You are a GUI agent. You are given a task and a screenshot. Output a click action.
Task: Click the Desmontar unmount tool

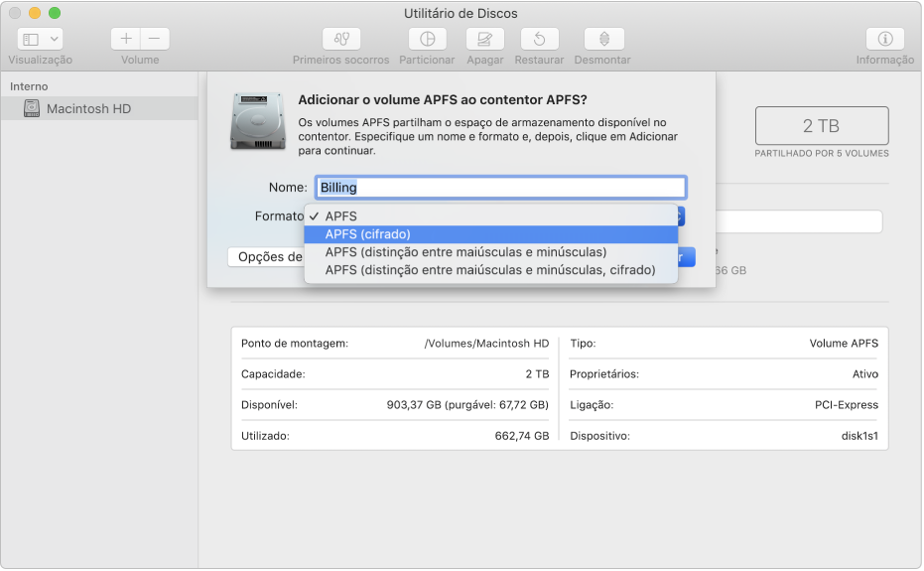pos(604,39)
